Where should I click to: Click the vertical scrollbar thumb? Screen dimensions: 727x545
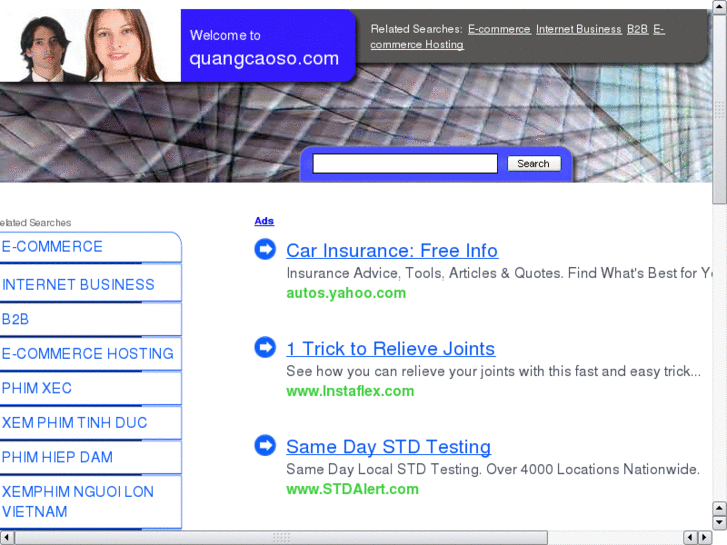(x=720, y=109)
